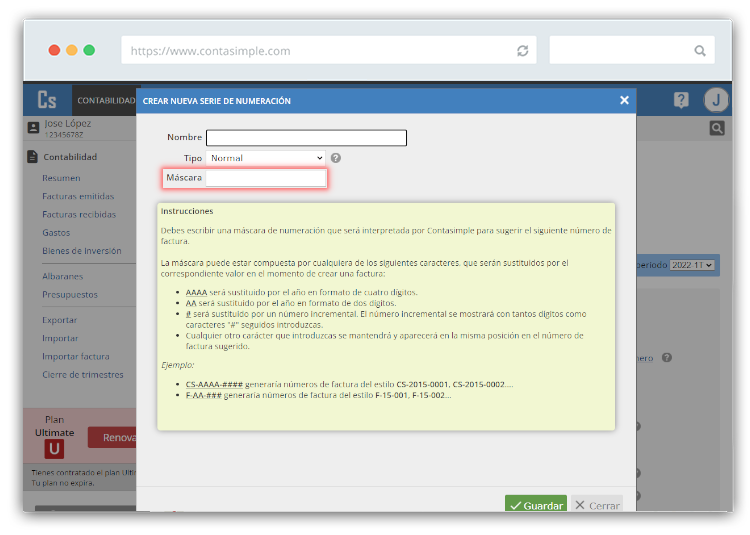
Task: Open the period dropdown showing 2022 1T
Action: pyautogui.click(x=692, y=265)
